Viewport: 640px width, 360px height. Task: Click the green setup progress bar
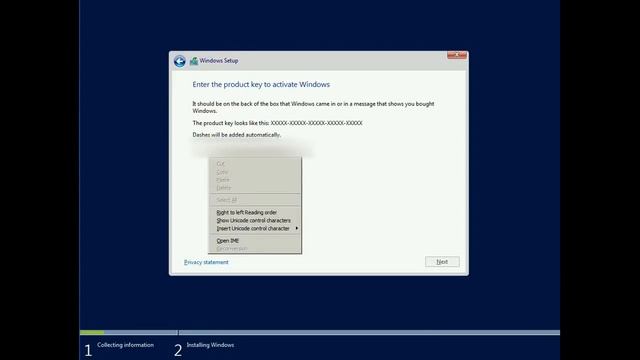point(92,333)
